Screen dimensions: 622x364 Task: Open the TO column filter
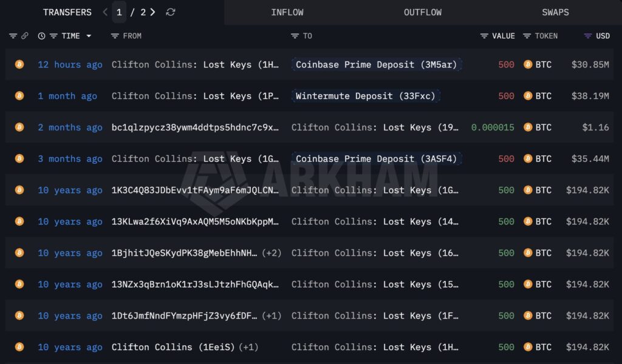(x=295, y=36)
